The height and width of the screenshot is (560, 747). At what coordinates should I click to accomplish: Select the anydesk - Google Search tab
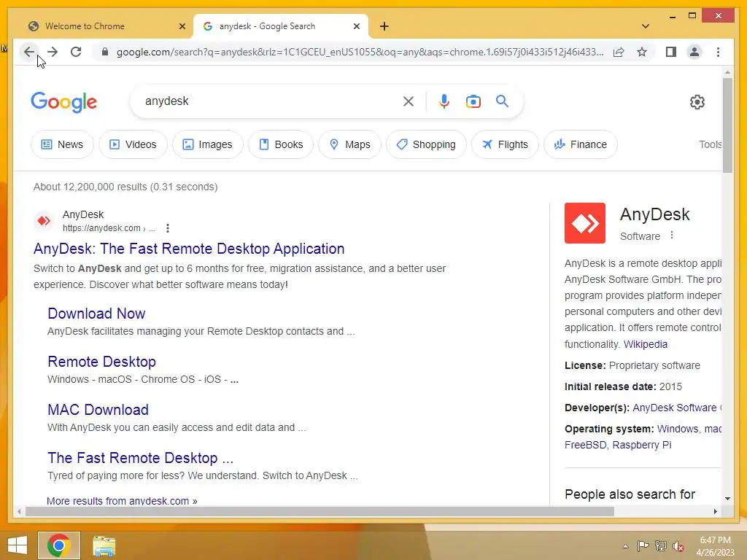tap(281, 26)
